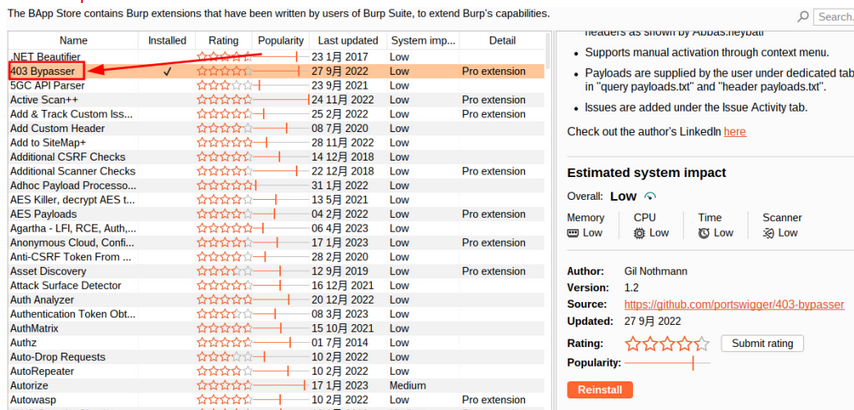Select Additional Scanner Checks row

click(276, 171)
